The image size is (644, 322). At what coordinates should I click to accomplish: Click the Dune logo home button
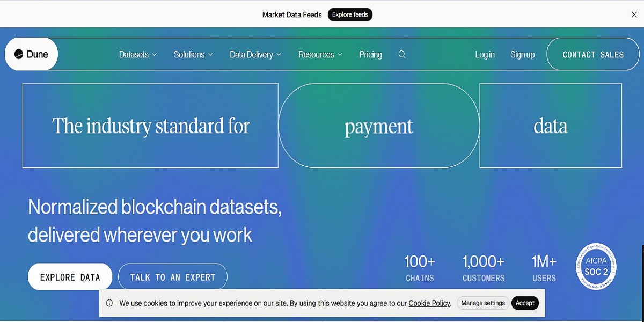(31, 54)
